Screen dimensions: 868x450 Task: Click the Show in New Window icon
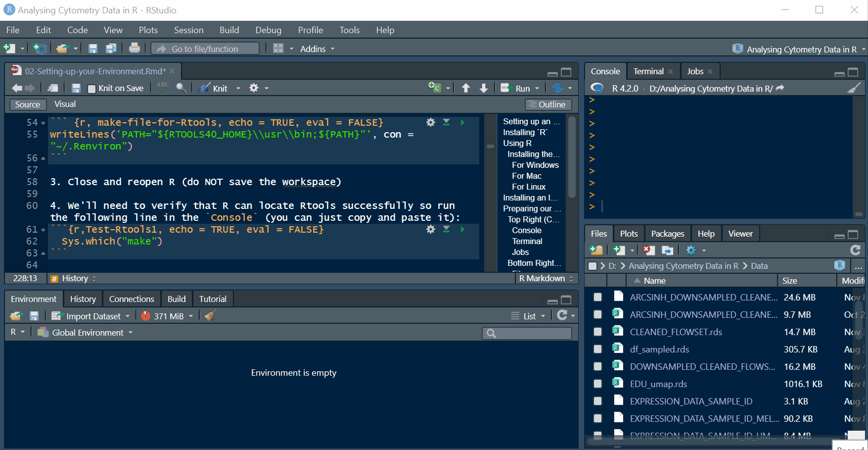point(53,88)
